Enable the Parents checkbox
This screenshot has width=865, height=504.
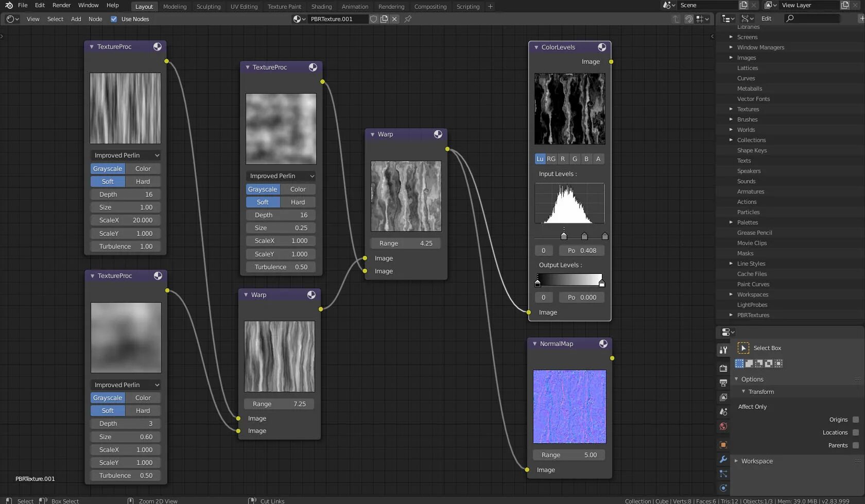856,445
